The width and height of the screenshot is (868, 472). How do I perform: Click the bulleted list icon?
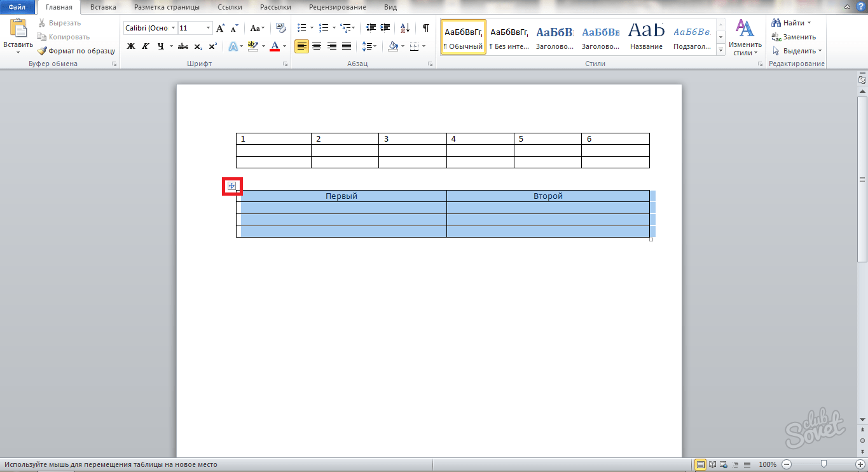click(302, 28)
